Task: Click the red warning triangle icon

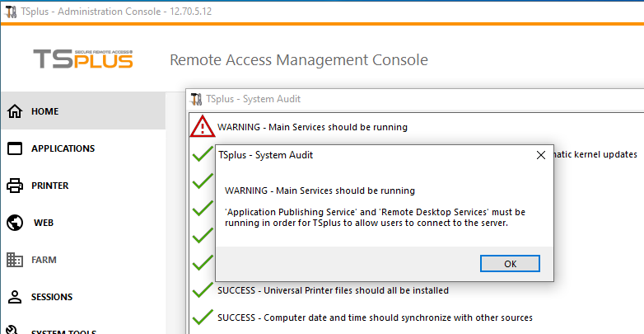Action: (202, 126)
